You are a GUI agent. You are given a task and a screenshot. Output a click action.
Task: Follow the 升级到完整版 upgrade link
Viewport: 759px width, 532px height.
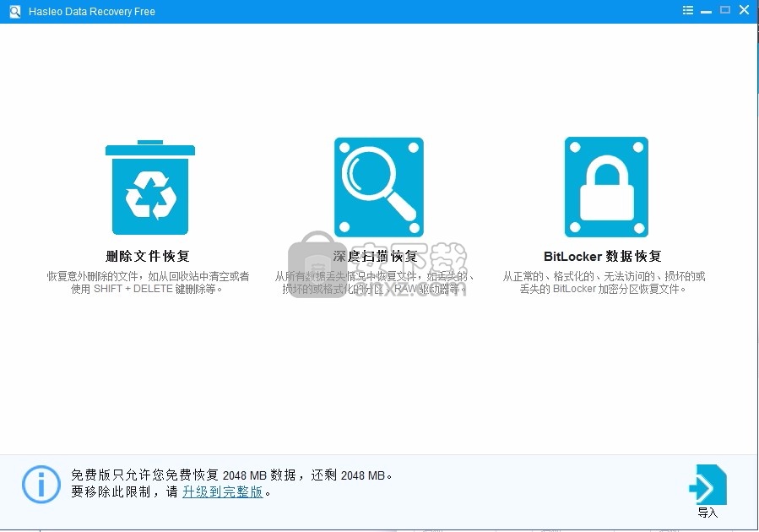pyautogui.click(x=223, y=491)
